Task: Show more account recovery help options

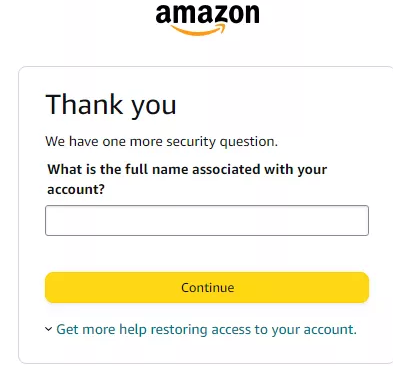Action: pos(206,329)
